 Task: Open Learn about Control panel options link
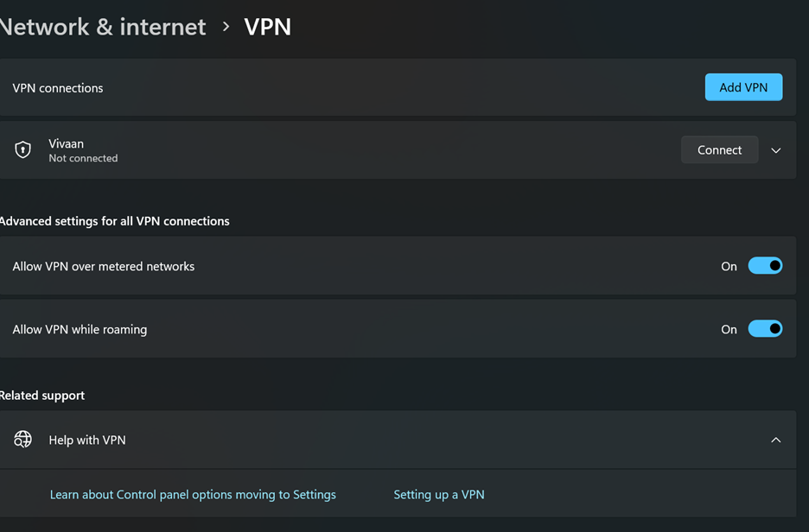193,495
